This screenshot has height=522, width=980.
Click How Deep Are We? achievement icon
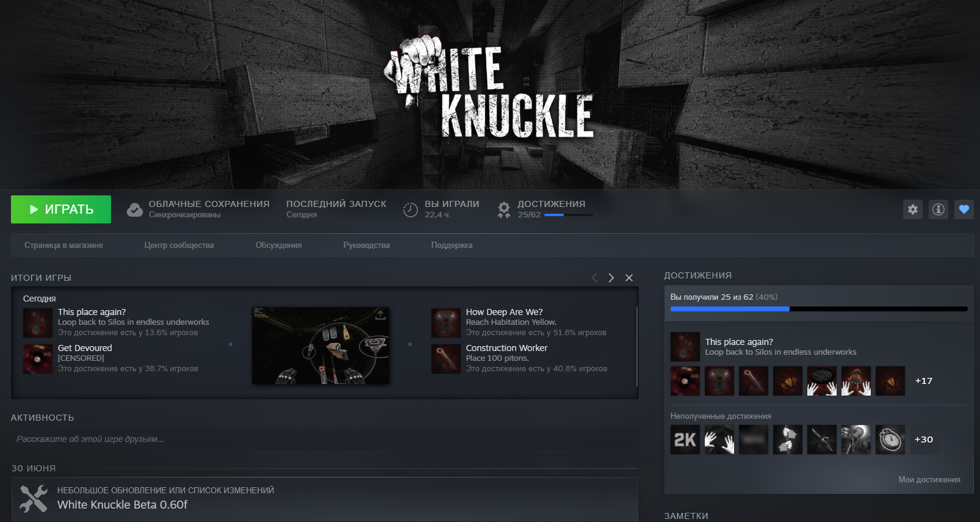pyautogui.click(x=446, y=323)
